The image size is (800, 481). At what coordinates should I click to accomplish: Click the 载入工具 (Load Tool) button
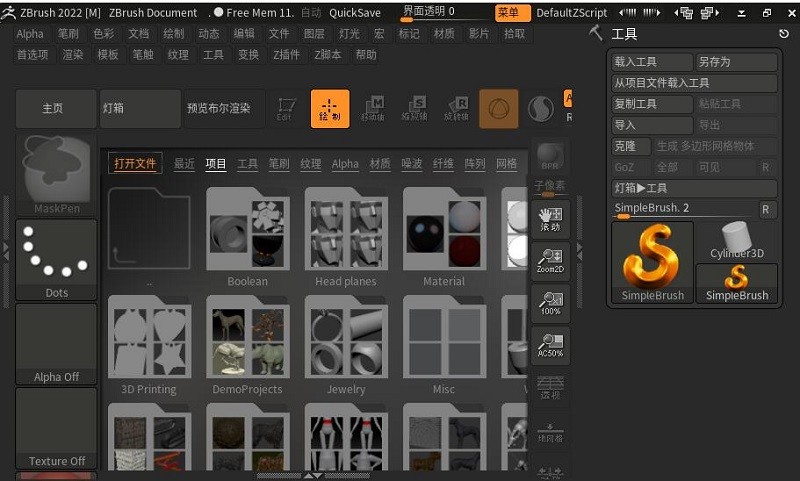coord(652,62)
